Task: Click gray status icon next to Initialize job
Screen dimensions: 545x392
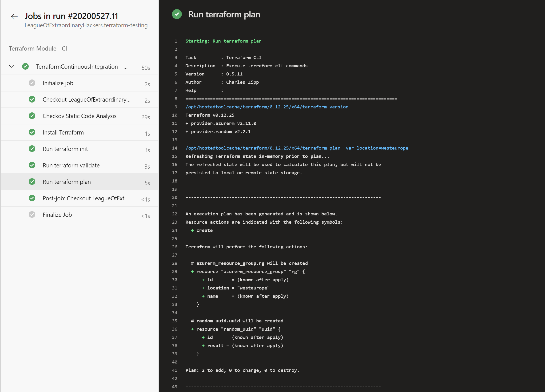Action: click(32, 83)
